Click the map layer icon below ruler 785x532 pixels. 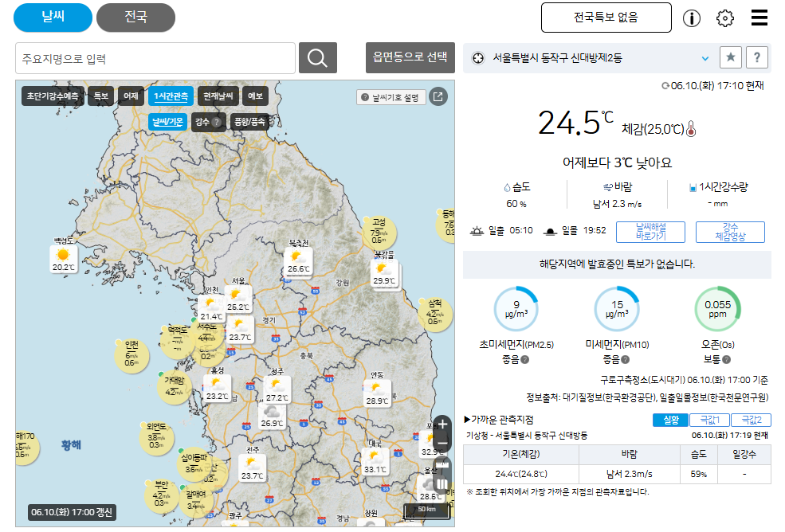(442, 484)
